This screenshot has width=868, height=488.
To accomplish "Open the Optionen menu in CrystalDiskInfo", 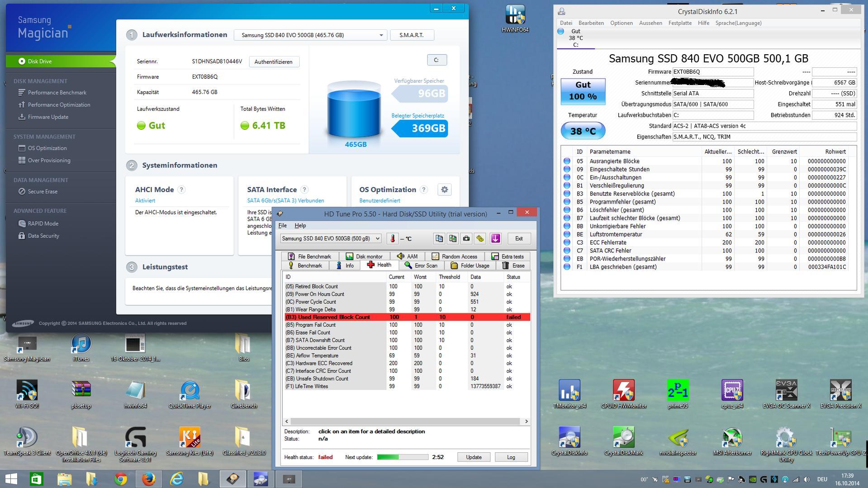I will 621,23.
